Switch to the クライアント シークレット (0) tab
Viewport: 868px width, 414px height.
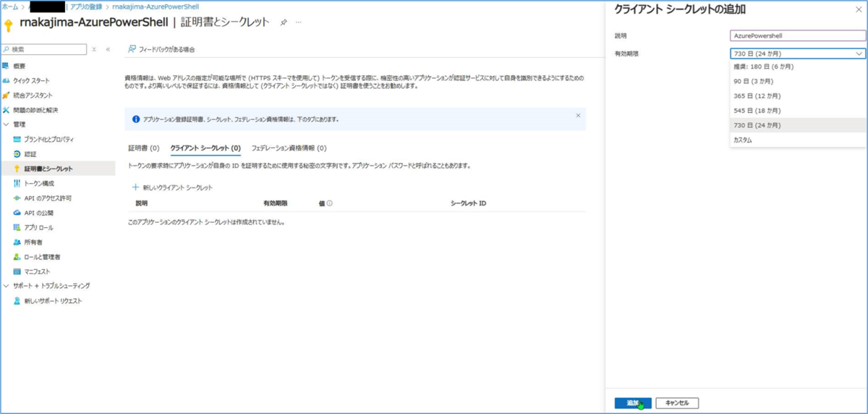pyautogui.click(x=205, y=148)
